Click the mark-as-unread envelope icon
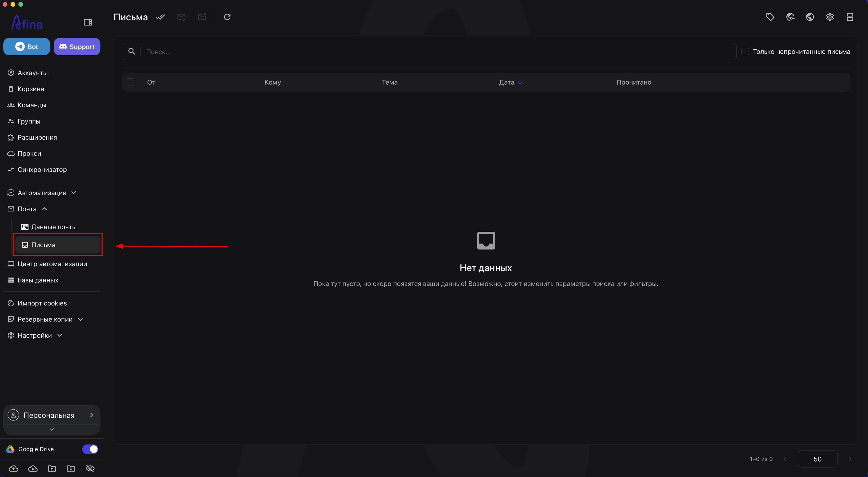Screen dimensions: 868x477 pos(202,17)
